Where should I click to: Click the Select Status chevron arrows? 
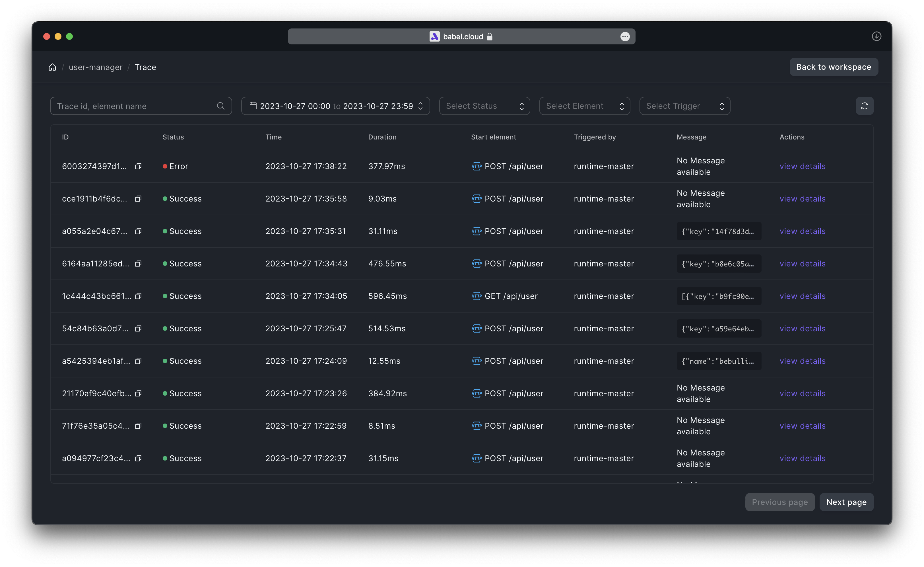pyautogui.click(x=521, y=106)
